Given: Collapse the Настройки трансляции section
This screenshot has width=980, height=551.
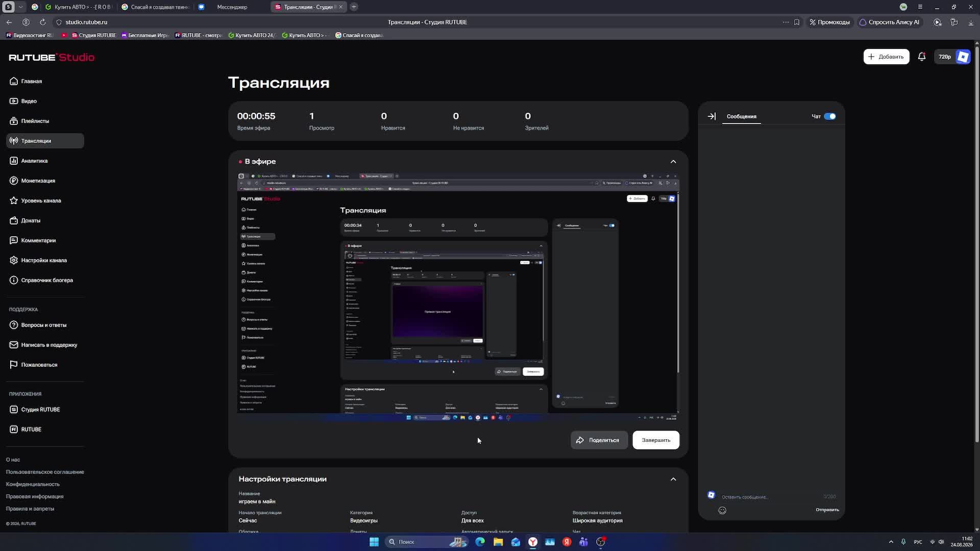Looking at the screenshot, I should (x=673, y=479).
